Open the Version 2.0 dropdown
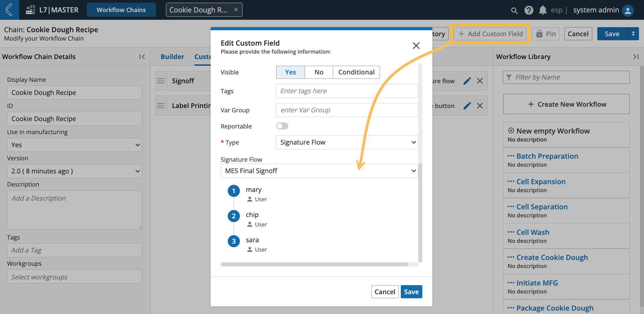Viewport: 644px width, 314px height. [75, 171]
